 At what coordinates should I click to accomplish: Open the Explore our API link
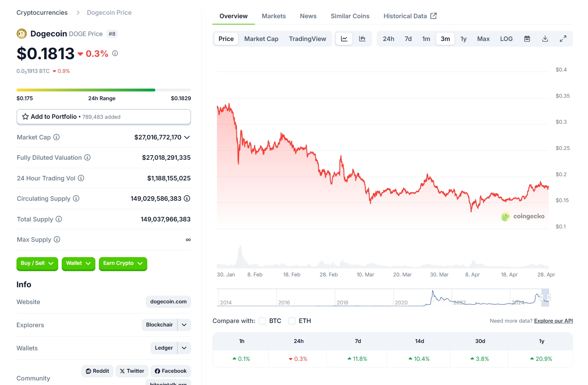[x=553, y=321]
